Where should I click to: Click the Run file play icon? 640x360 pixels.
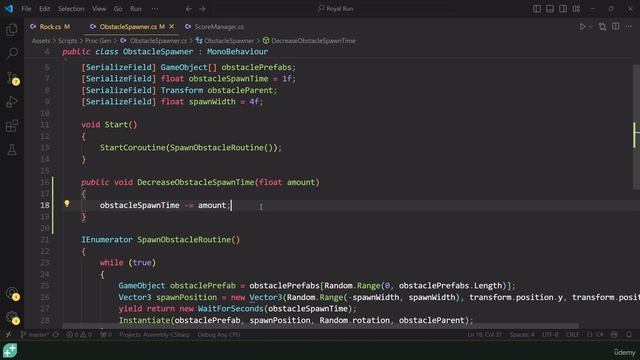(582, 27)
